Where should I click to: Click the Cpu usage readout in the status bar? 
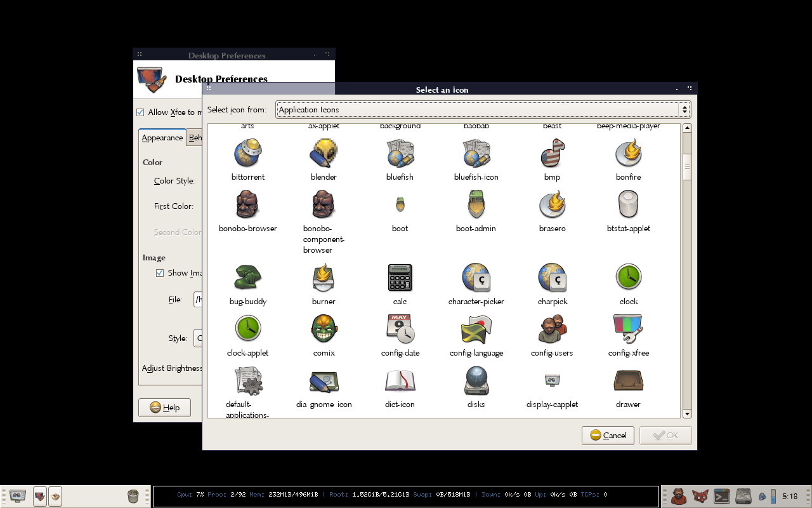click(x=190, y=494)
